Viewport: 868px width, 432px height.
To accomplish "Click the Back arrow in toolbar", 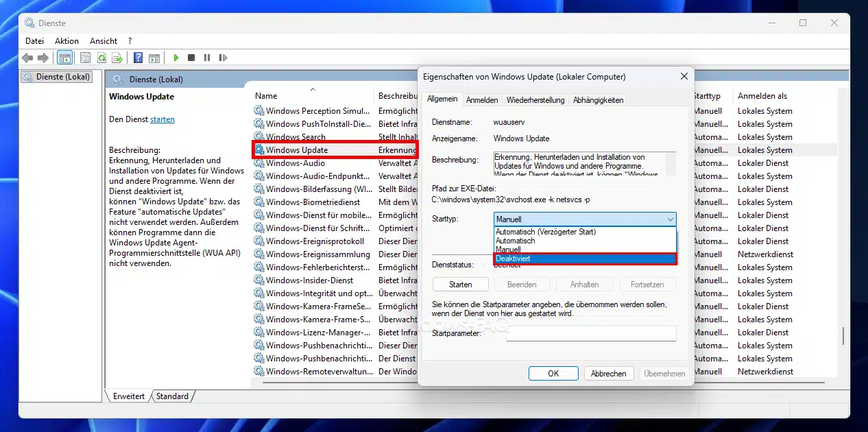I will [27, 58].
